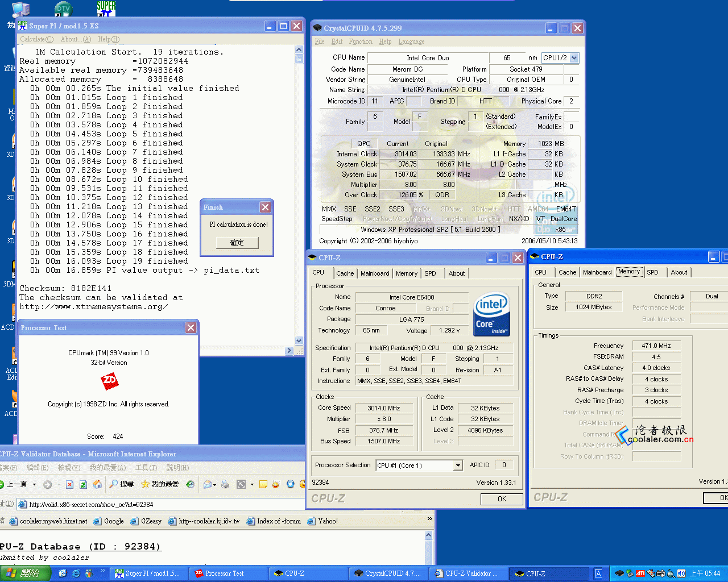Viewport: 728px width, 582px height.
Task: Click FSB:DRAM value 4:5
Action: 656,357
